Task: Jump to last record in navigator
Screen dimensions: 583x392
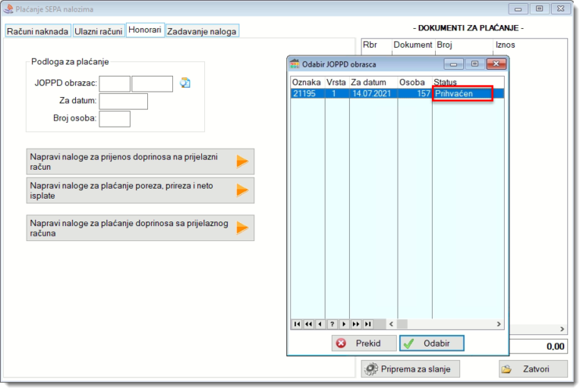Action: [x=367, y=324]
